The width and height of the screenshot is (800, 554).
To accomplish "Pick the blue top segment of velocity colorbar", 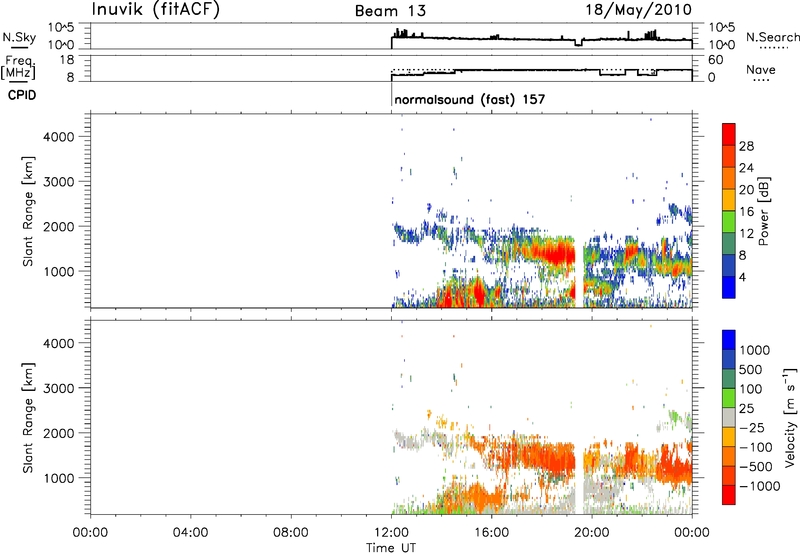I will coord(729,340).
